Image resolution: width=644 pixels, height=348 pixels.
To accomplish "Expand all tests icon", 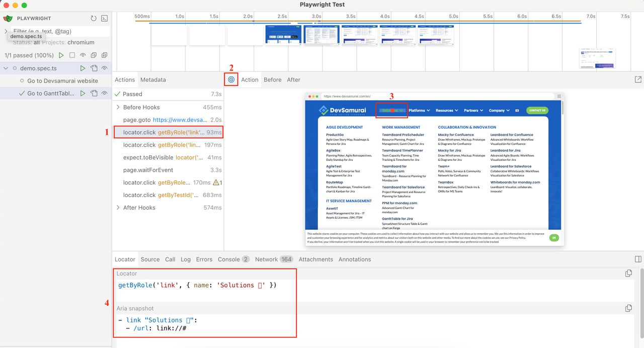I will 105,55.
